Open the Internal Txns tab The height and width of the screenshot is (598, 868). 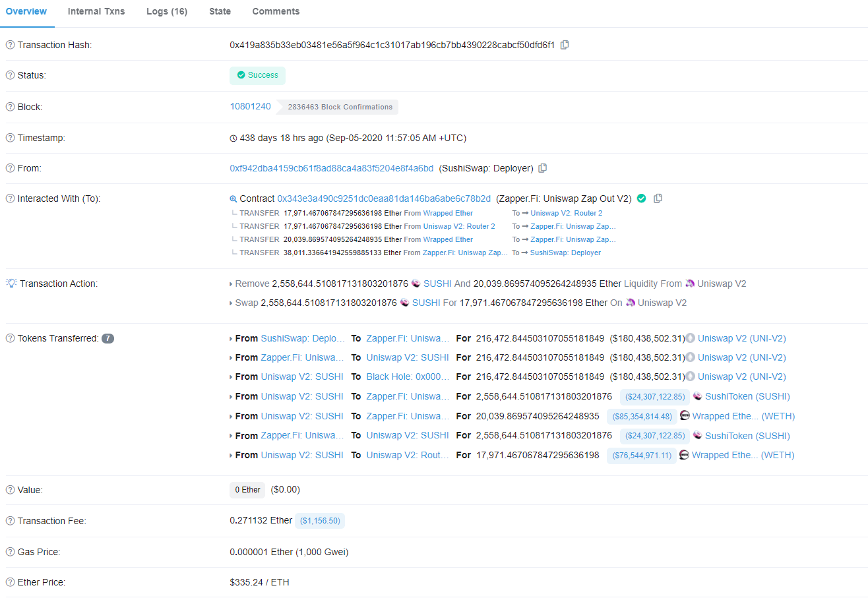(96, 11)
